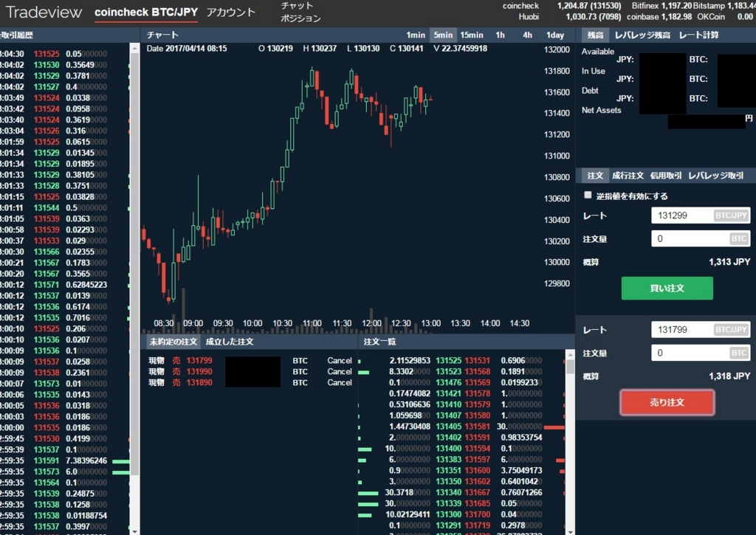
Task: Switch to the レート計算 tab
Action: click(x=698, y=35)
